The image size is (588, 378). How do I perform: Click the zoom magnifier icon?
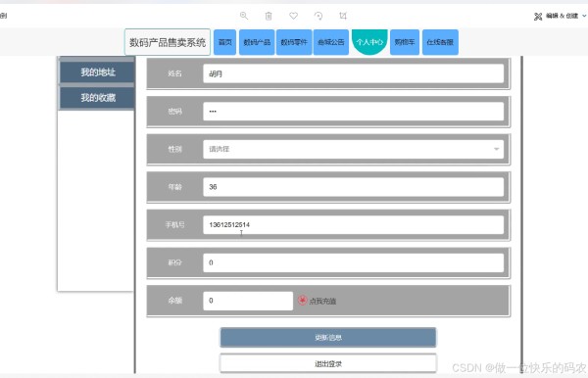coord(244,16)
